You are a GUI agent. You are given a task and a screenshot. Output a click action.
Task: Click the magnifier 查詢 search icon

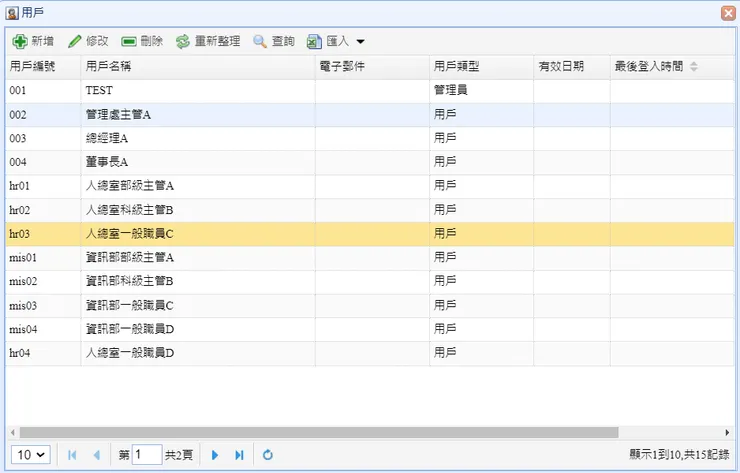click(x=260, y=42)
